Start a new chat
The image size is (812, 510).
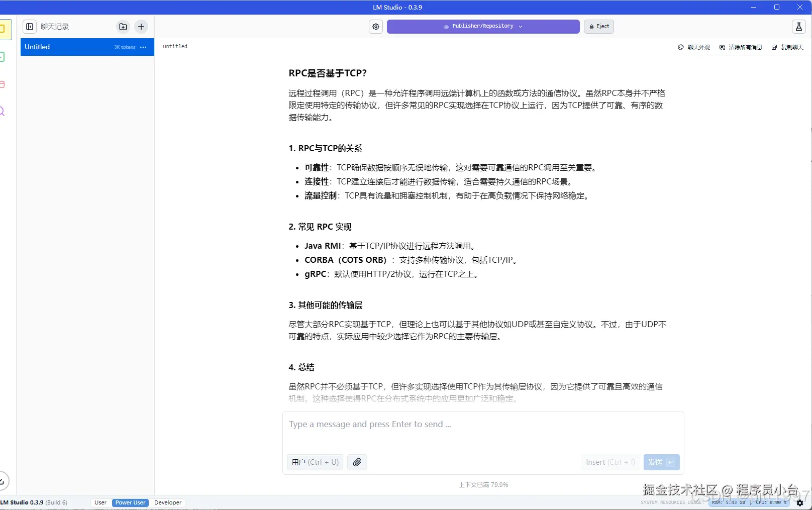(141, 27)
